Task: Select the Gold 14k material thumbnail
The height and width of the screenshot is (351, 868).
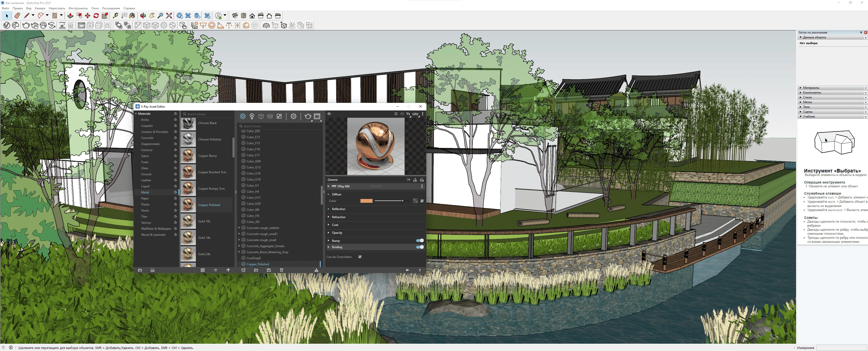Action: 188,238
